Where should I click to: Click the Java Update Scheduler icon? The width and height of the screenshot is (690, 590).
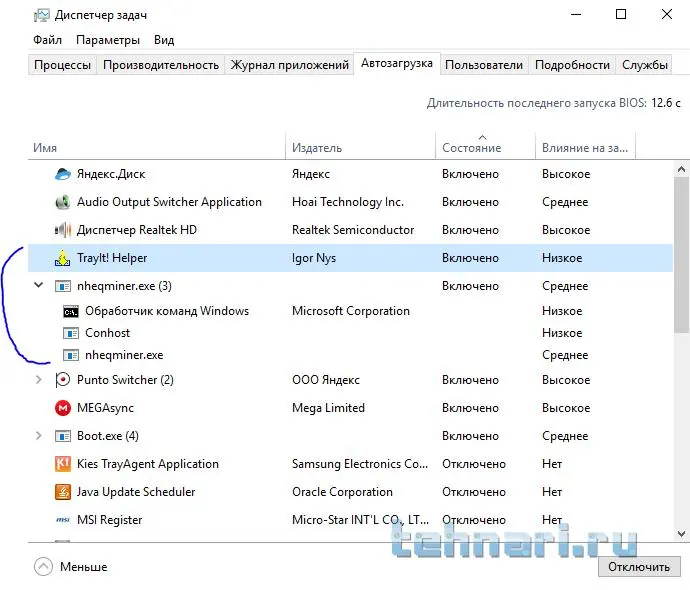click(x=63, y=492)
